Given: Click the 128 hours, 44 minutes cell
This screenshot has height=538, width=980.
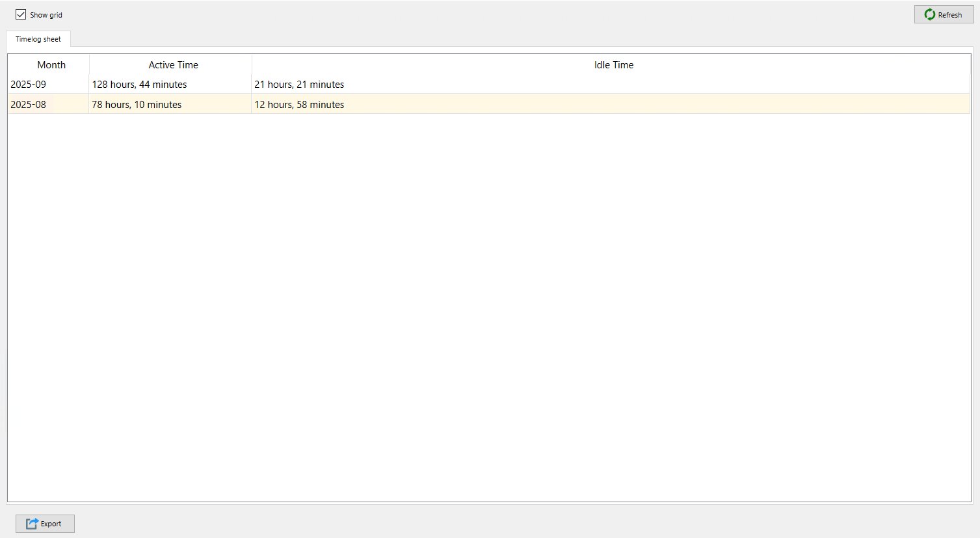Looking at the screenshot, I should pos(139,85).
